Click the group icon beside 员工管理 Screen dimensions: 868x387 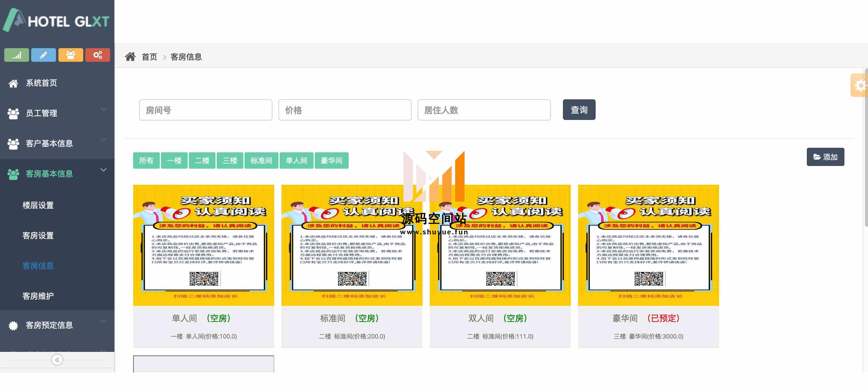point(13,114)
